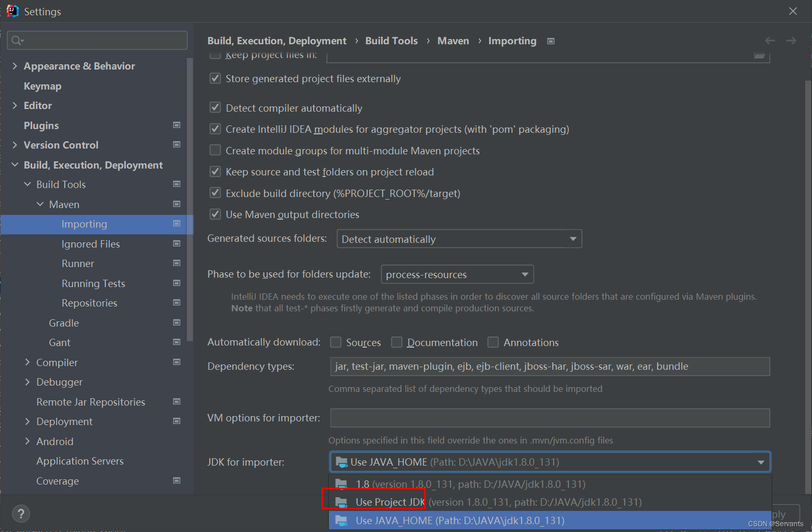Expand the Version Control chevron

pyautogui.click(x=15, y=145)
